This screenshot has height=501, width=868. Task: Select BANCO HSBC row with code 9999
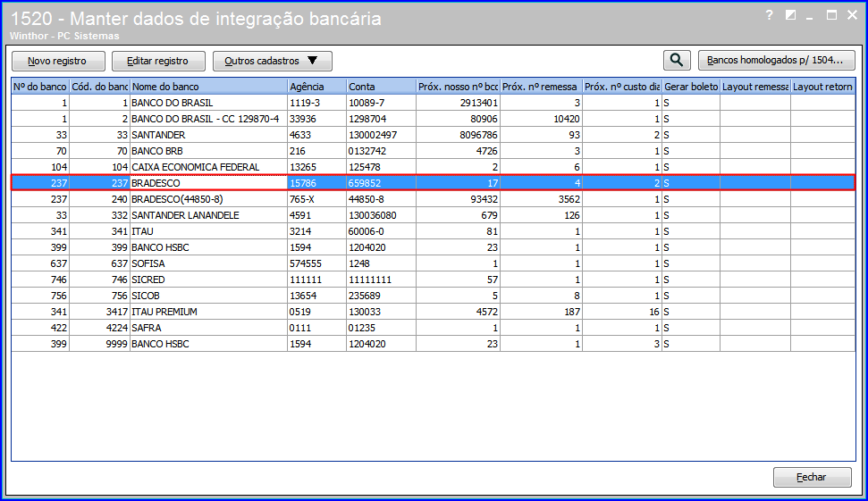(x=434, y=344)
